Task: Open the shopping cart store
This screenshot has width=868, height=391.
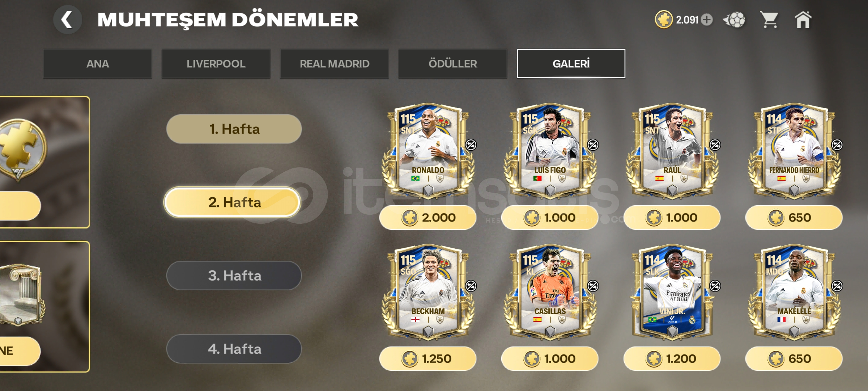Action: click(x=769, y=20)
